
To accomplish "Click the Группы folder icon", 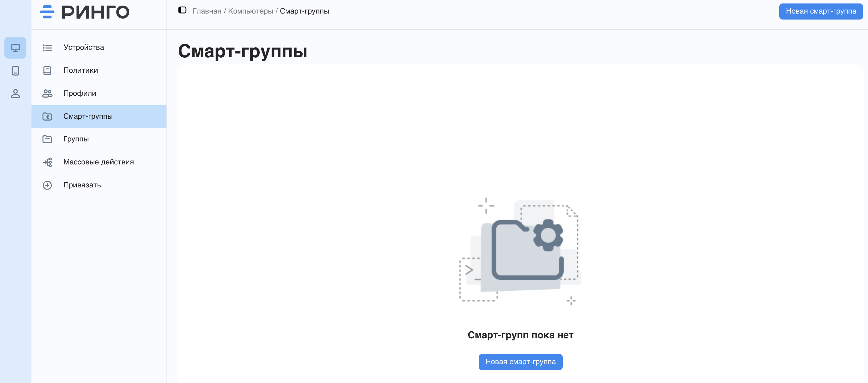I will tap(47, 139).
